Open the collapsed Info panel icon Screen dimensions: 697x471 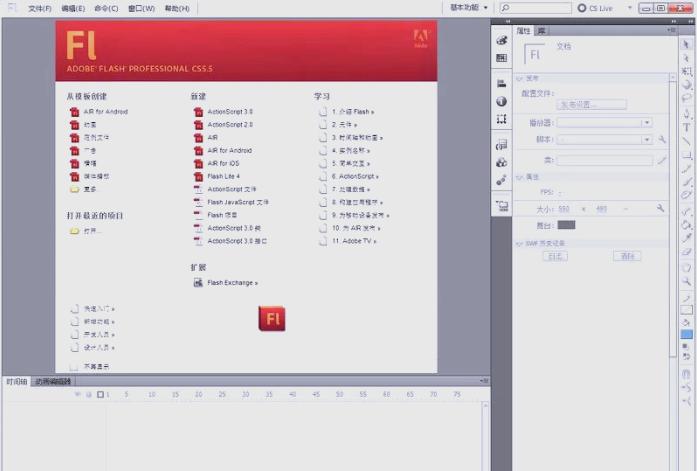501,101
